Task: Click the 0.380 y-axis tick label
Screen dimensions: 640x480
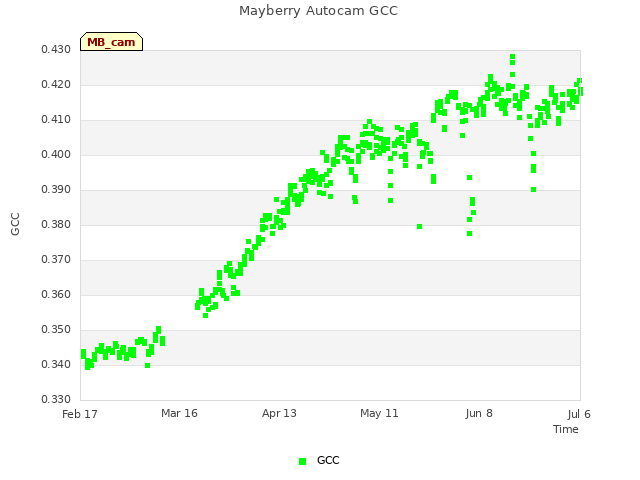Action: [x=56, y=224]
